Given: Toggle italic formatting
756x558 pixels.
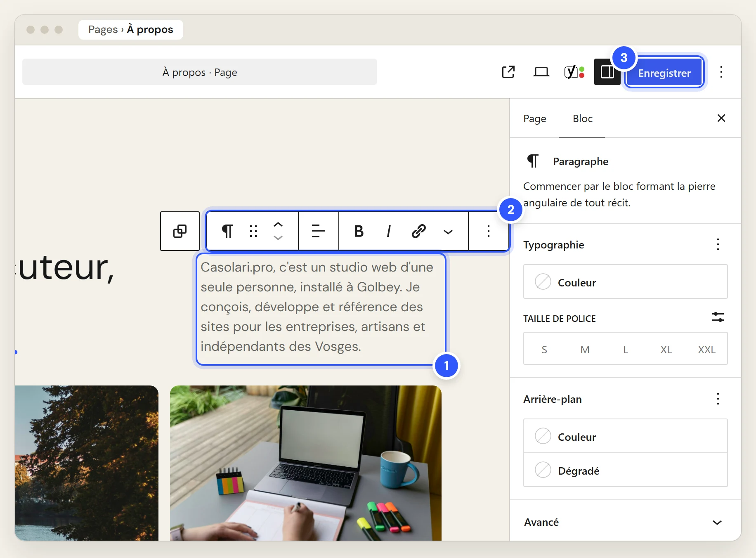Looking at the screenshot, I should click(x=389, y=231).
